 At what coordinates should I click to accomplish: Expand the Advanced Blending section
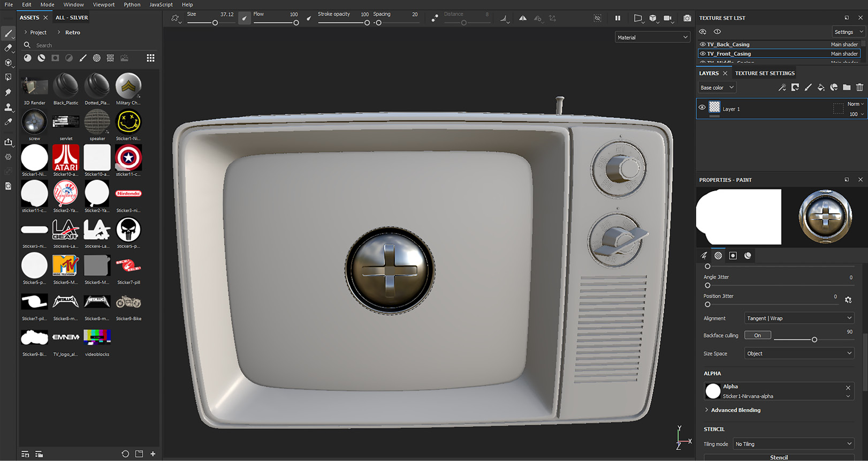732,410
